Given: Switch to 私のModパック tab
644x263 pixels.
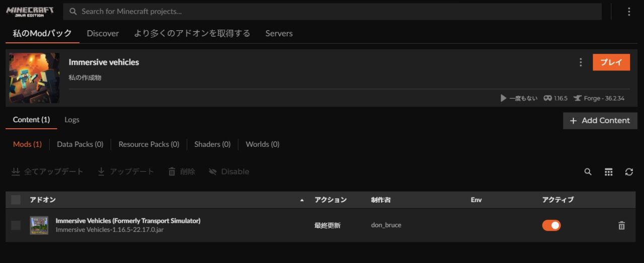Looking at the screenshot, I should (x=42, y=33).
